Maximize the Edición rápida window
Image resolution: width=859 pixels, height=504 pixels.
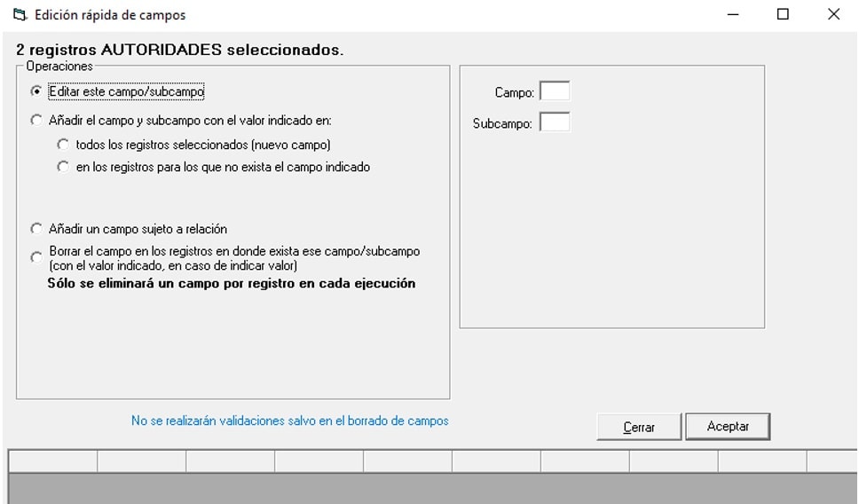coord(783,15)
